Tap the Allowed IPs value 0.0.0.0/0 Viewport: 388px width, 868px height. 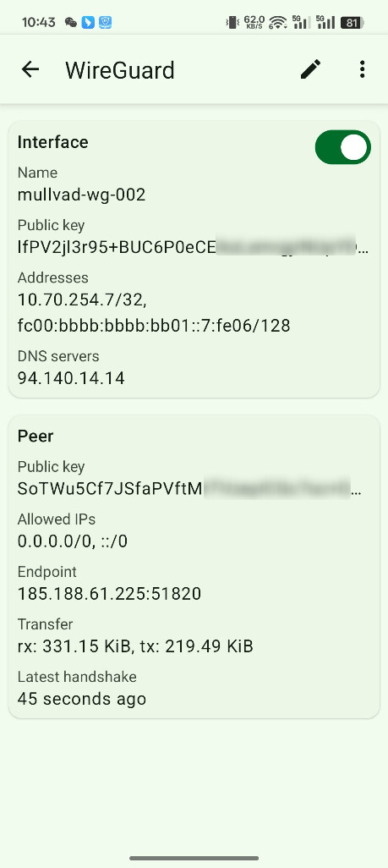point(55,541)
